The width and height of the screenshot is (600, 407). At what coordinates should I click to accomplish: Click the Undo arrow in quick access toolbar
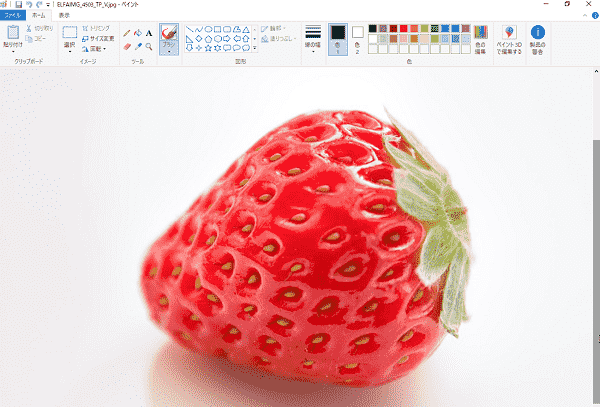pyautogui.click(x=29, y=5)
